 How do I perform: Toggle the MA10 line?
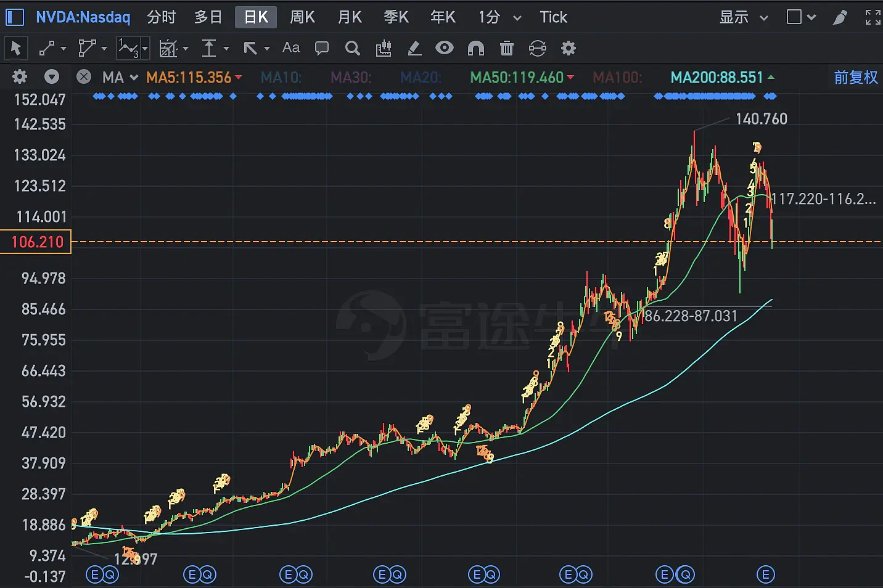281,78
